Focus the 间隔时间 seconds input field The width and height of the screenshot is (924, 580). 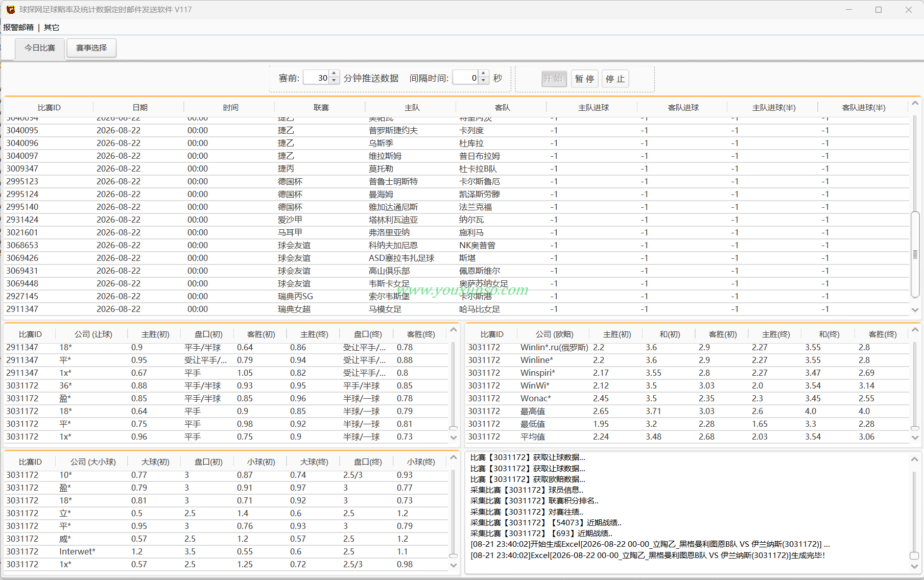(x=466, y=78)
